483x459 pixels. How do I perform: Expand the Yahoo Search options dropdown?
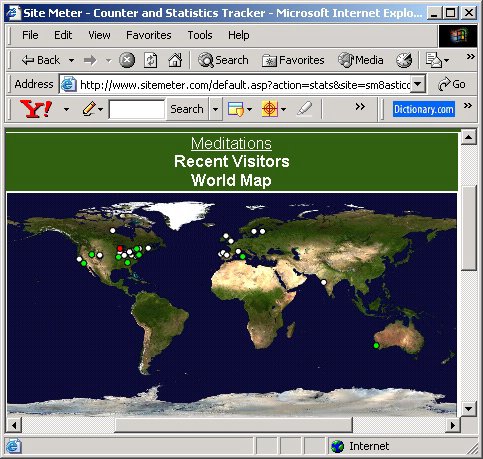215,109
